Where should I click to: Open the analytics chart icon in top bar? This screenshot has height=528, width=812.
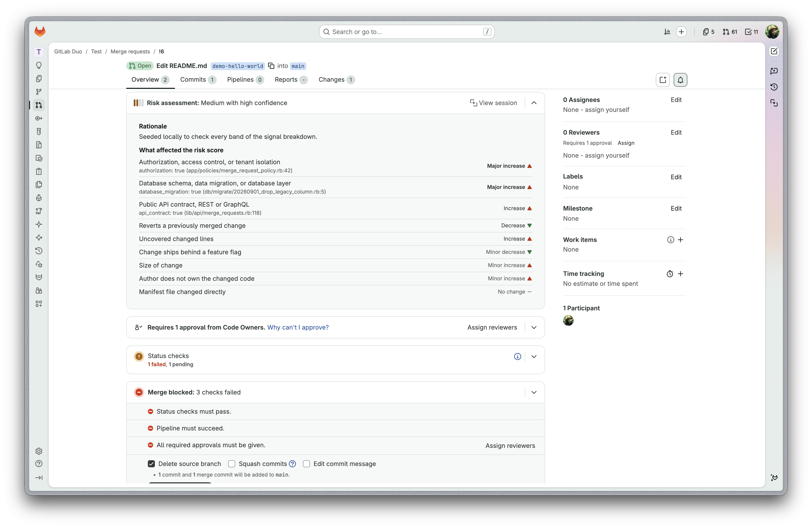[x=667, y=32]
